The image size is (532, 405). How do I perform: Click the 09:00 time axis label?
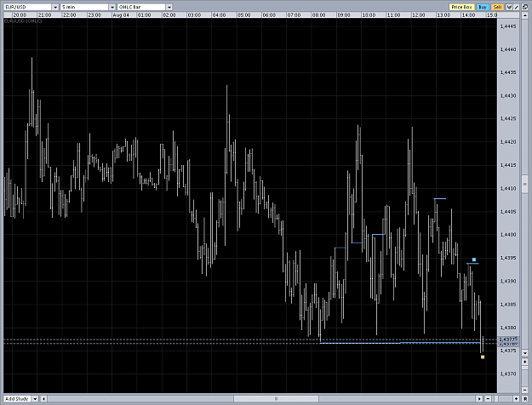(344, 15)
